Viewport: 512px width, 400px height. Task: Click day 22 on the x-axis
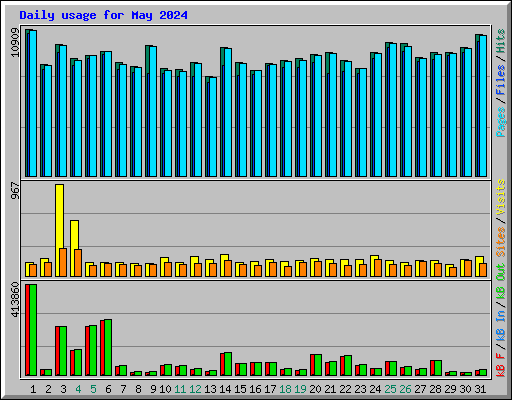tap(345, 389)
